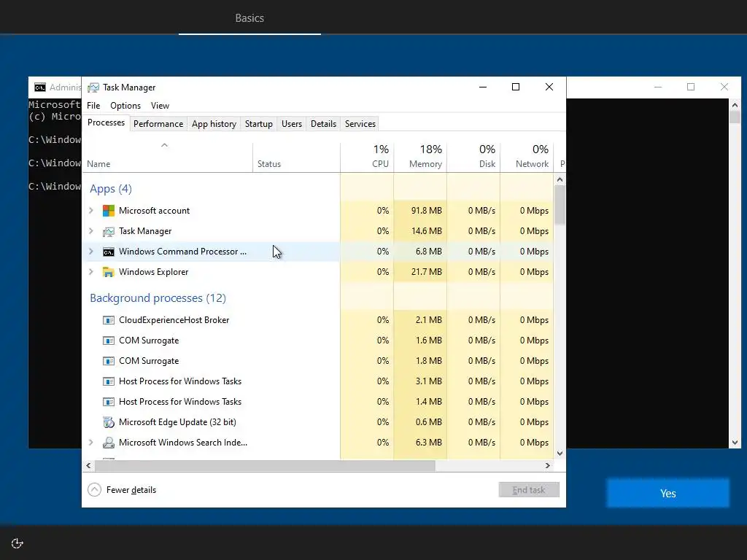Switch to the Users tab
Screen dimensions: 747x560
[292, 124]
